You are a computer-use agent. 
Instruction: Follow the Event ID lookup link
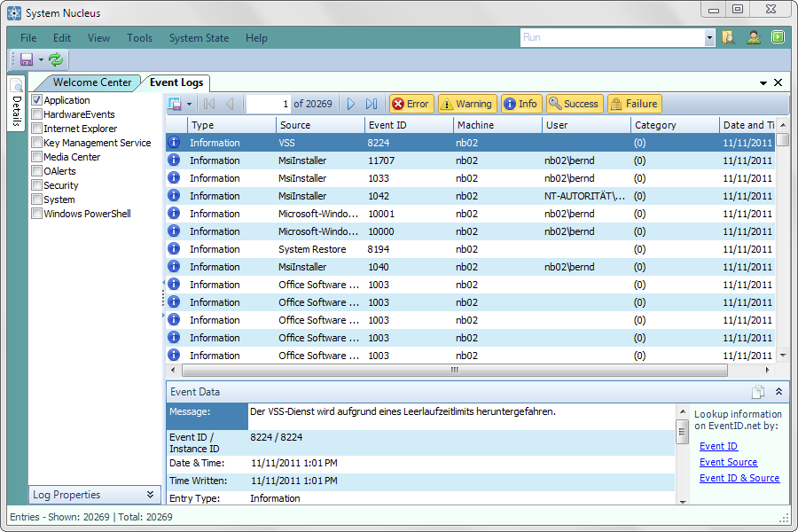tap(718, 446)
